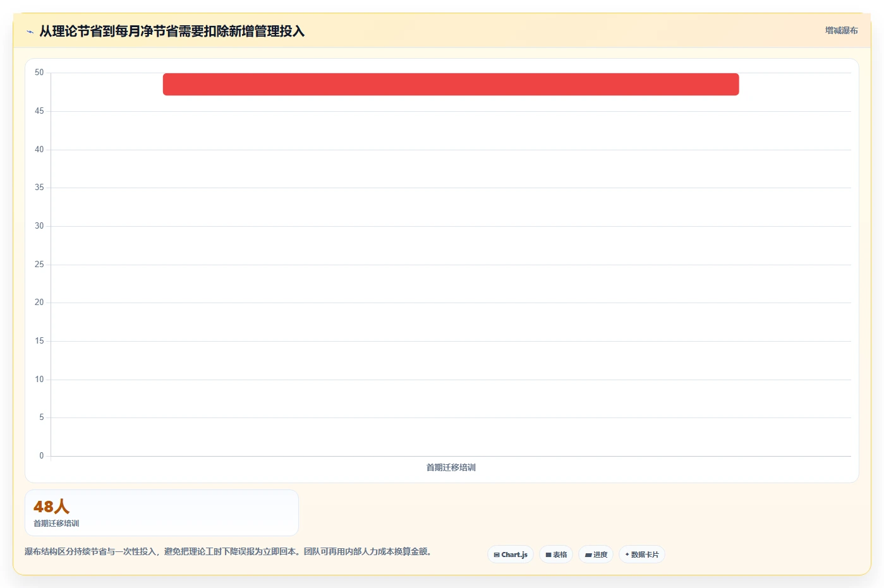Click the chart icon in Chart.js chip
Image resolution: width=884 pixels, height=588 pixels.
[x=497, y=555]
